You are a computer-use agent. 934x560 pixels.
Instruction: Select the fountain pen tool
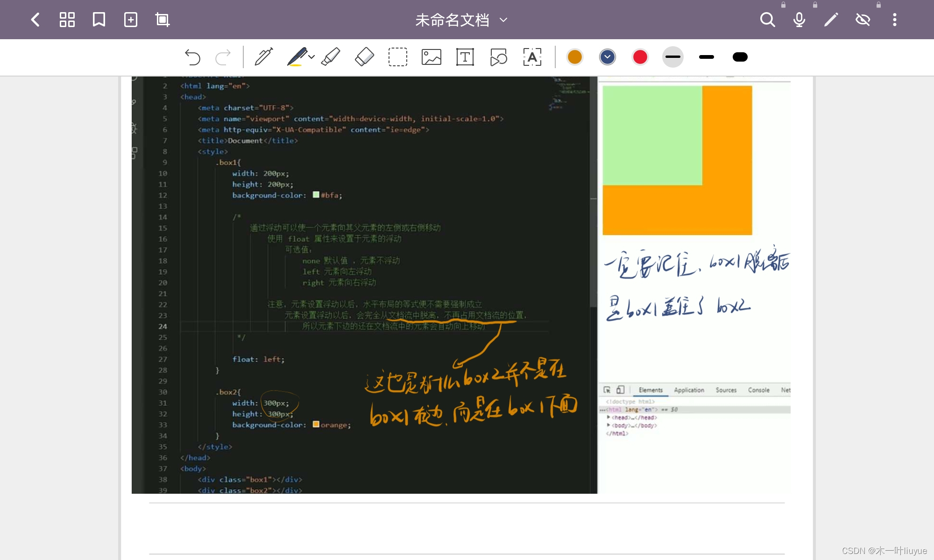pos(264,57)
